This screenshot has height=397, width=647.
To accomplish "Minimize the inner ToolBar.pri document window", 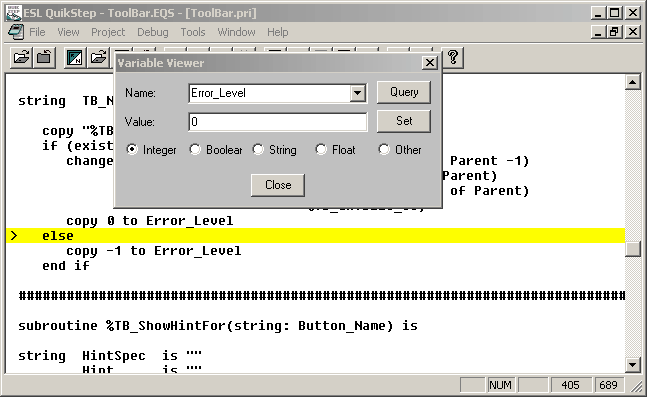I will [598, 32].
